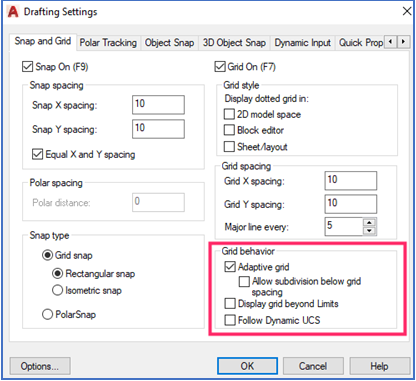416x381 pixels.
Task: Open the Options... dialog
Action: point(40,366)
